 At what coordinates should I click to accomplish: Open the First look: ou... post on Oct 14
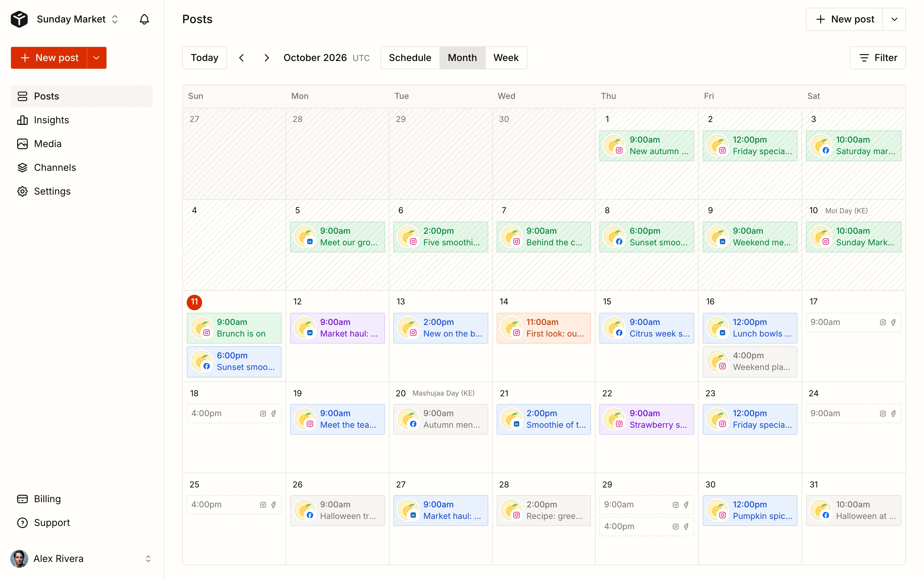pos(544,328)
